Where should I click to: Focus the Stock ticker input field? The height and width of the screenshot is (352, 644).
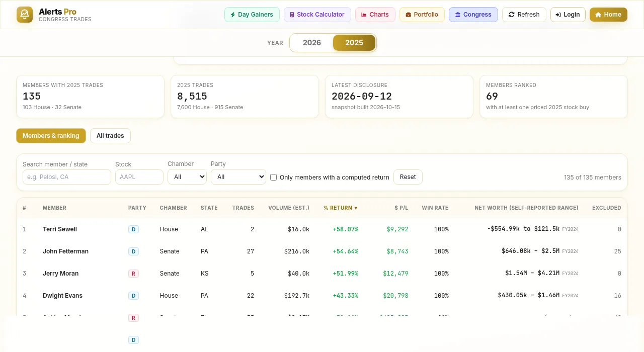coord(139,177)
